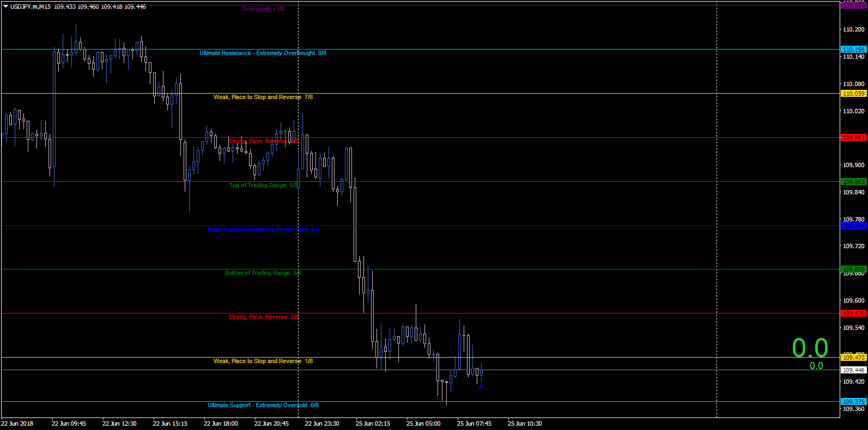Click the 109.900 value on the price scale
Image resolution: width=868 pixels, height=430 pixels.
point(854,165)
